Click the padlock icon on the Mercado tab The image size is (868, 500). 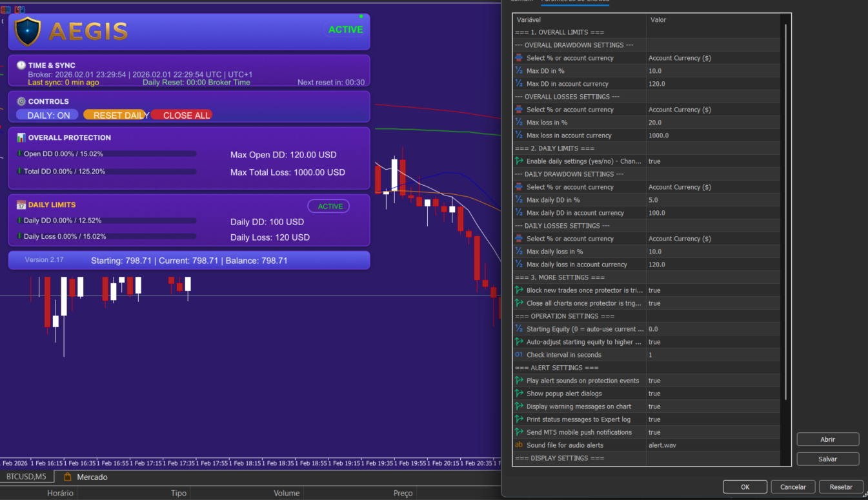[67, 477]
